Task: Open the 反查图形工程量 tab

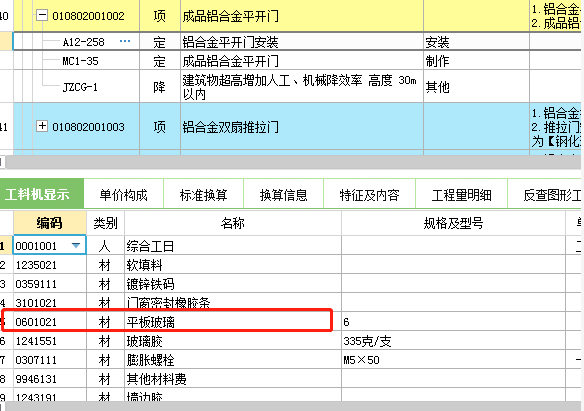Action: (546, 194)
